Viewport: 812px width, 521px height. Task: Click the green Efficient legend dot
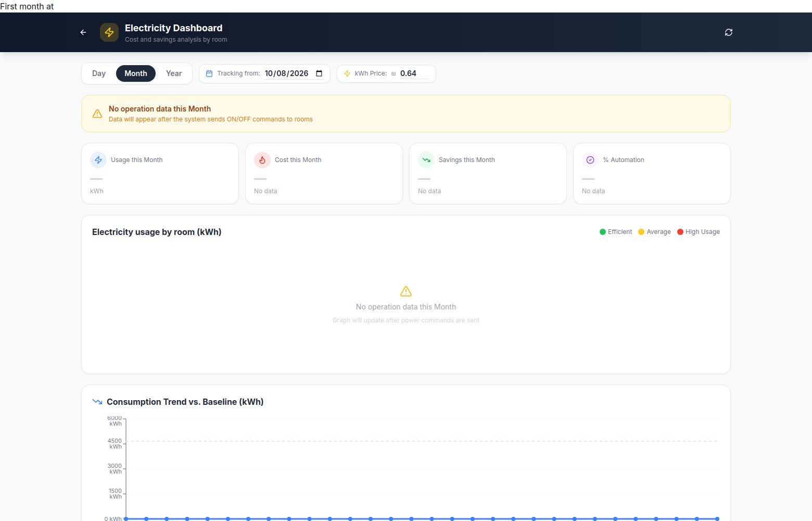pyautogui.click(x=603, y=232)
